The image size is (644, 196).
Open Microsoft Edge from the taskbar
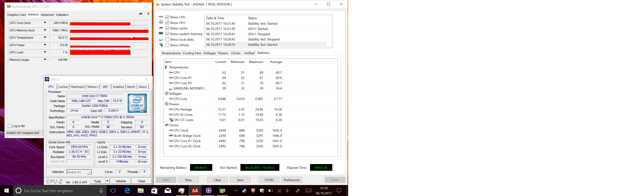127,191
